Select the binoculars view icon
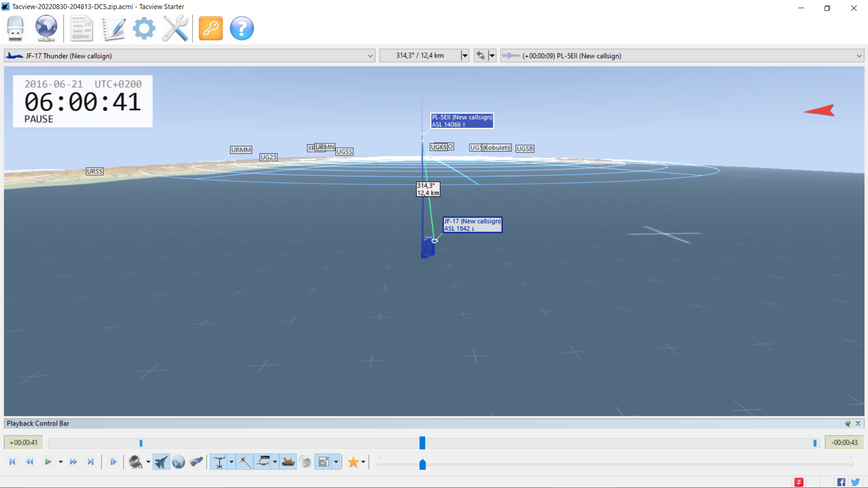The width and height of the screenshot is (868, 488). pos(196,462)
